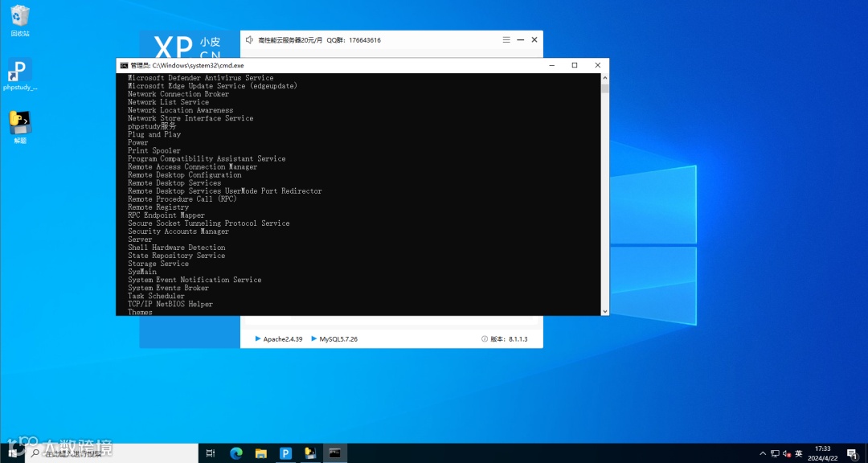868x463 pixels.
Task: Select 'Task Scheduler' line
Action: pos(156,297)
